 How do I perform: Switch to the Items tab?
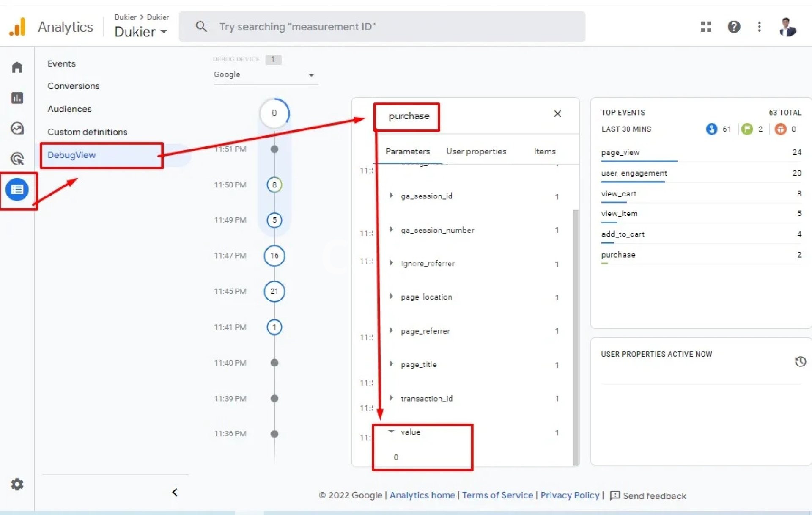click(x=544, y=151)
